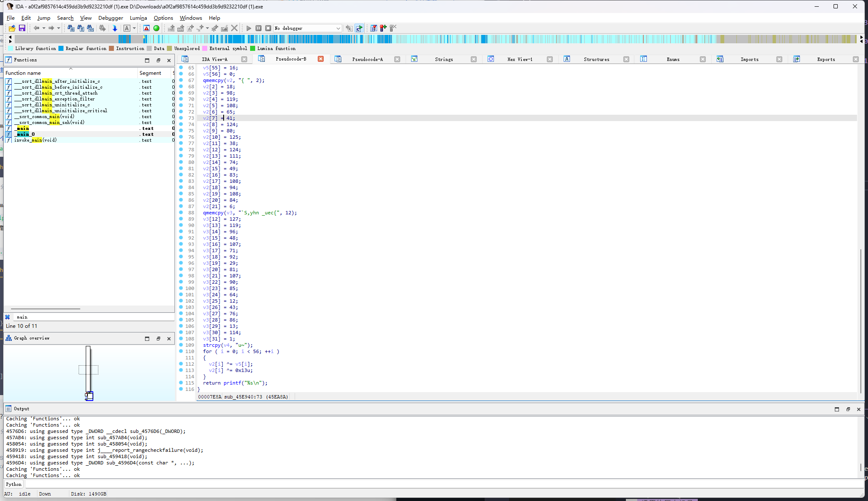Open the Options menu
Viewport: 868px width, 501px height.
tap(163, 18)
